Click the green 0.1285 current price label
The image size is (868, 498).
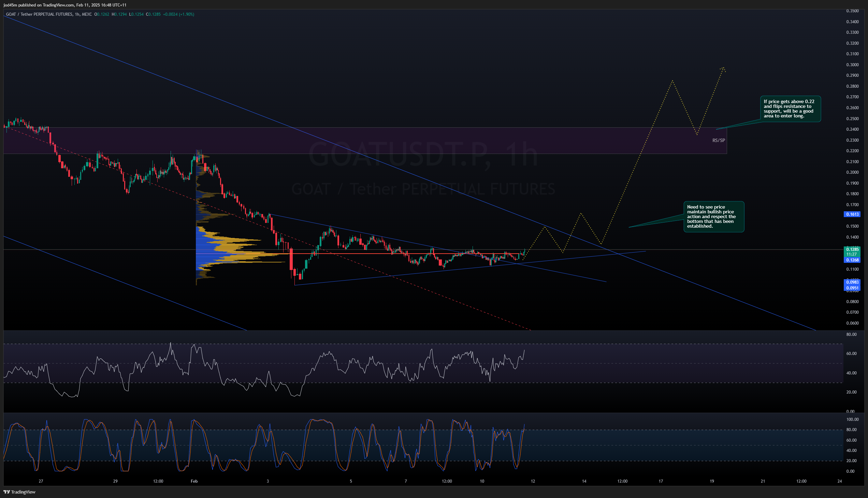(x=852, y=250)
